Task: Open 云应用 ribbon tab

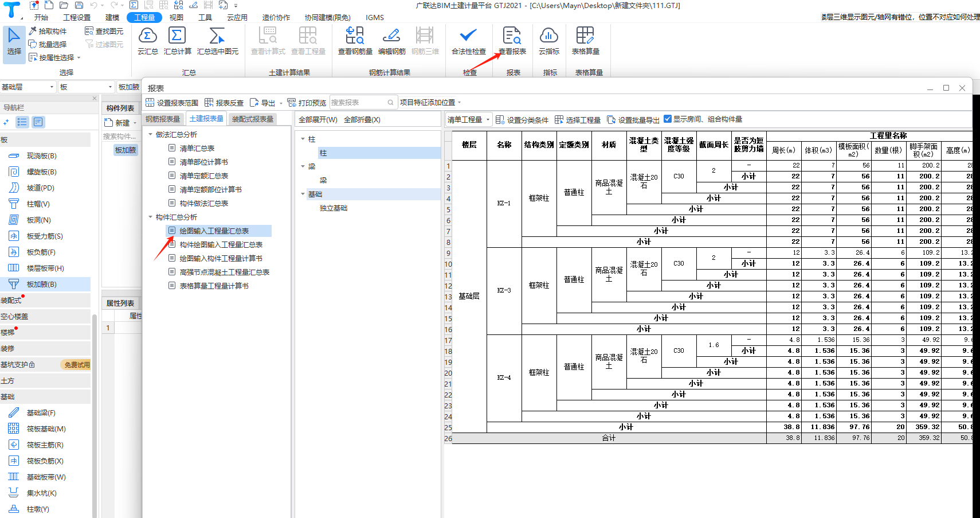Action: (x=237, y=17)
